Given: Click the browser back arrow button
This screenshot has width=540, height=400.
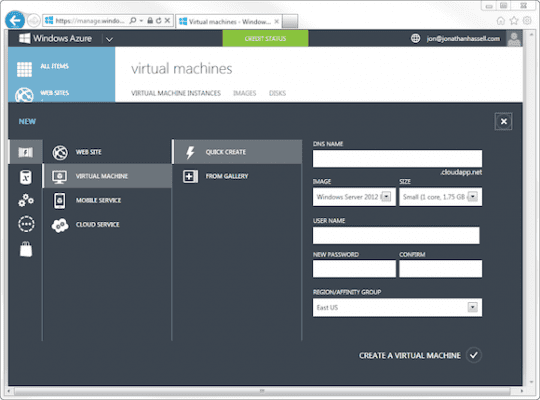Looking at the screenshot, I should pyautogui.click(x=14, y=20).
